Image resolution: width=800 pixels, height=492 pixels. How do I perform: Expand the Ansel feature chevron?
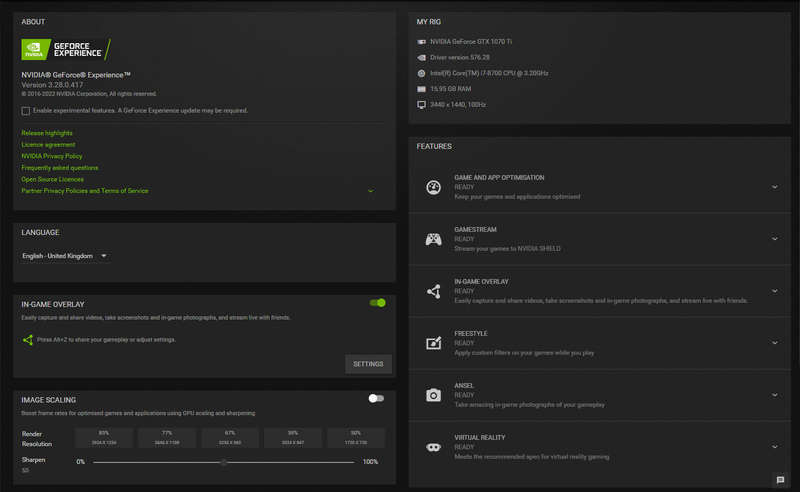774,395
